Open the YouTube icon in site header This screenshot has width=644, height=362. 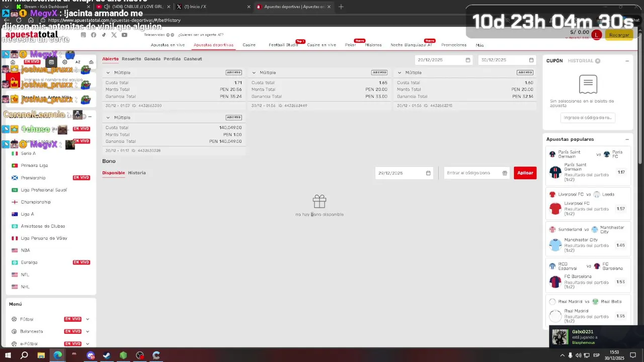point(124,35)
